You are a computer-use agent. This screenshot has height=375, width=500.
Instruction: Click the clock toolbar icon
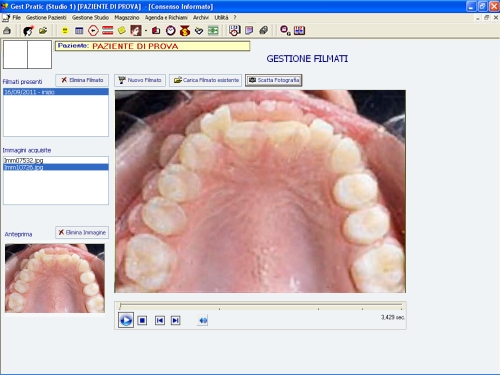point(171,31)
